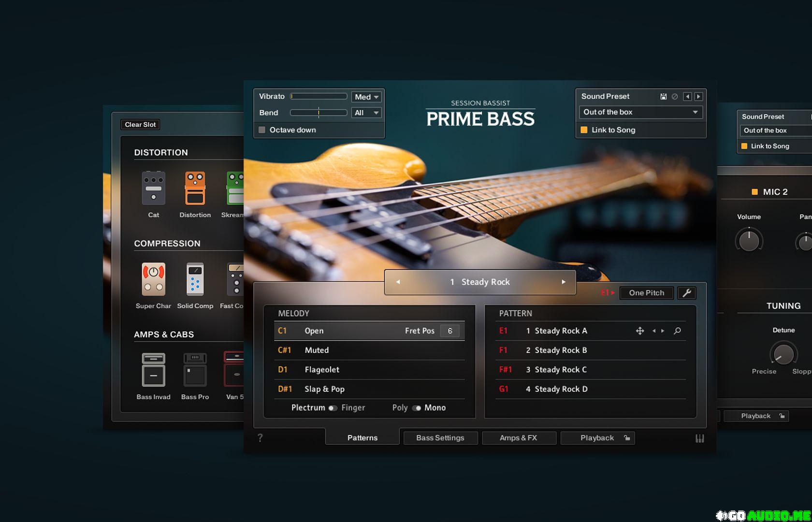The width and height of the screenshot is (812, 522).
Task: Flip the Poly / Mono switch
Action: 416,408
